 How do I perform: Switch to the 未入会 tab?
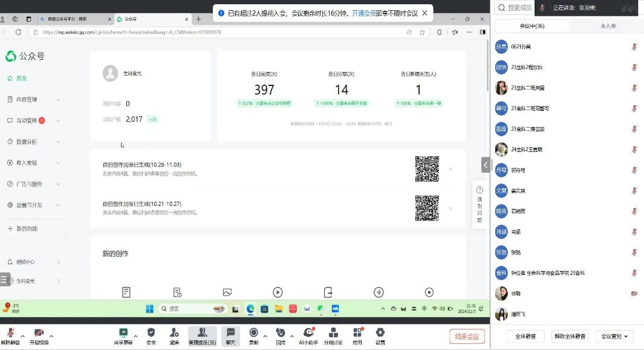click(608, 26)
